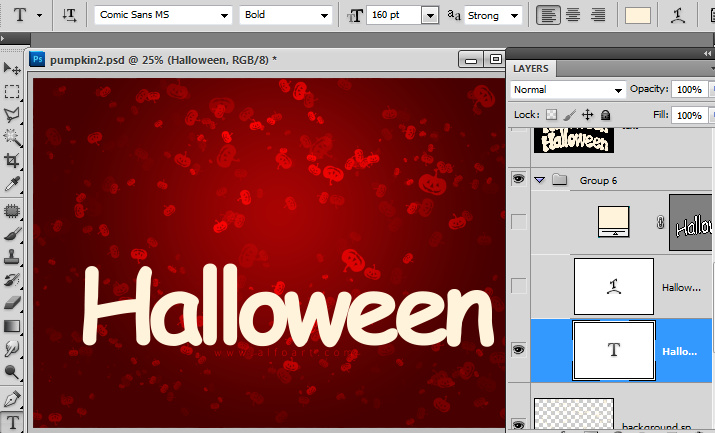Select the Clone Stamp tool
715x433 pixels.
pos(12,254)
